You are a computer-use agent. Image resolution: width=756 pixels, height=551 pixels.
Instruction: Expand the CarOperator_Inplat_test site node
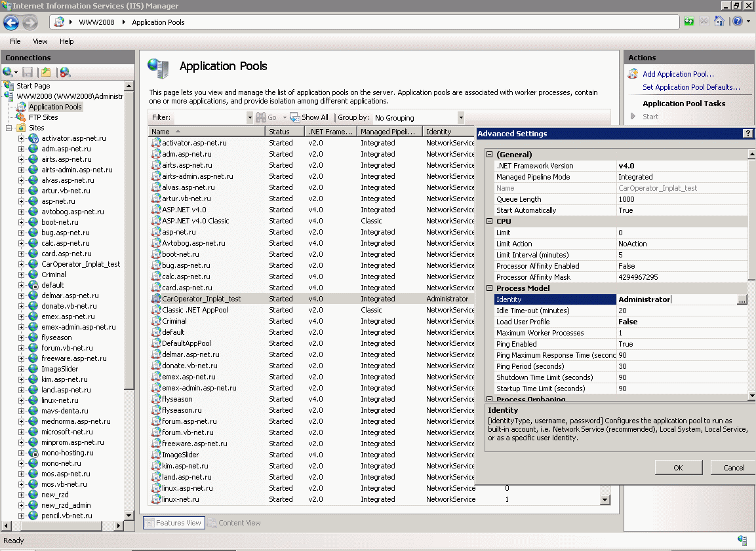pos(21,264)
